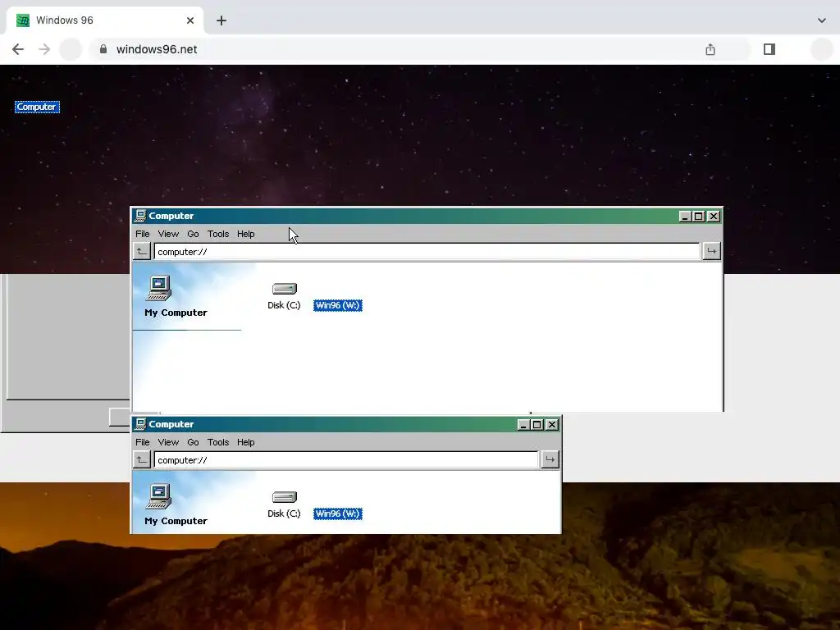Open Tools menu in upper Computer window
840x630 pixels.
218,234
